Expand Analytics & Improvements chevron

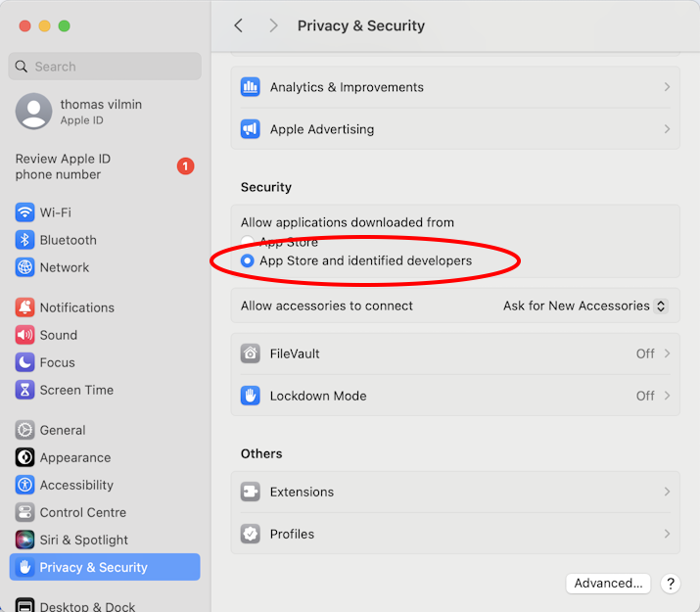click(x=667, y=87)
